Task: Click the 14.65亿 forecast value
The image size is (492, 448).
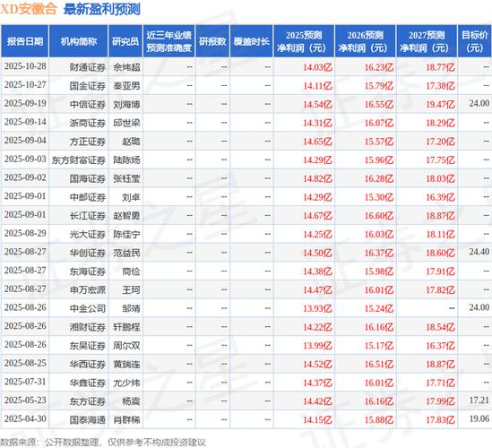Action: pyautogui.click(x=317, y=142)
